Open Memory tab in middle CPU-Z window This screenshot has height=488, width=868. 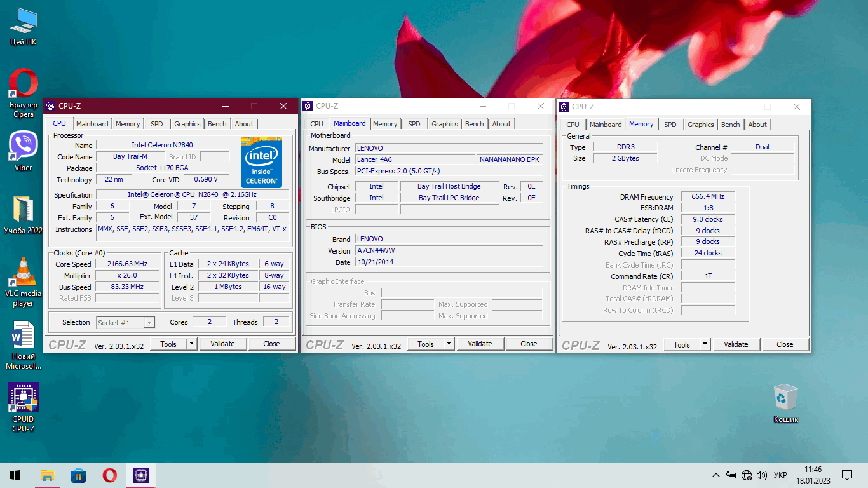pyautogui.click(x=385, y=124)
